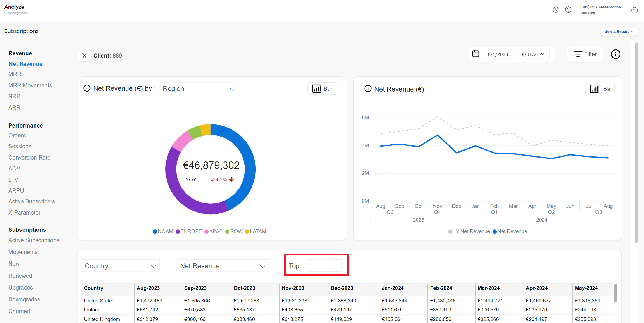Toggle LATAM legend swatch
Image resolution: width=644 pixels, height=323 pixels.
click(x=247, y=231)
